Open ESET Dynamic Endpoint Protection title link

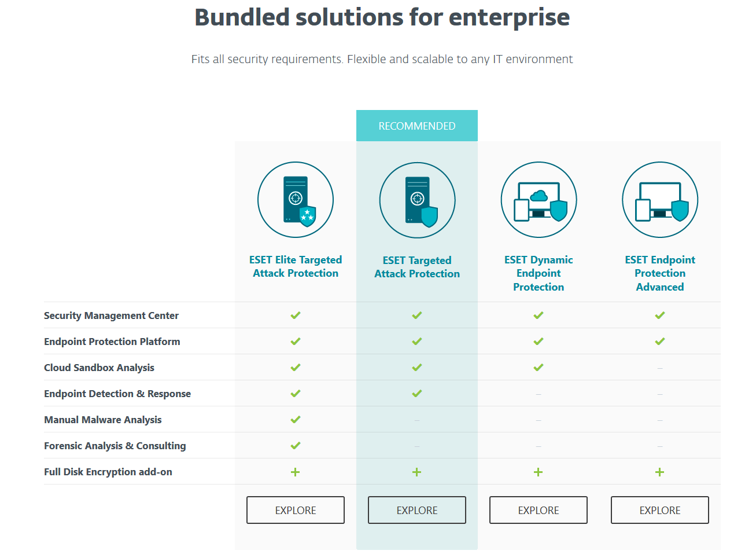(539, 273)
